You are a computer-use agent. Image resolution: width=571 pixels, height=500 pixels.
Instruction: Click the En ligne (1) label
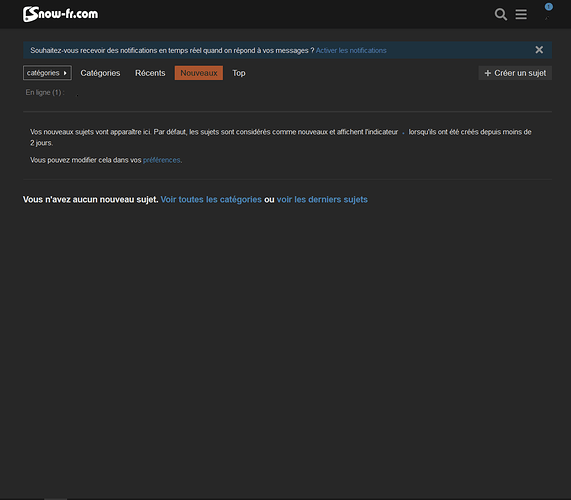click(x=45, y=92)
